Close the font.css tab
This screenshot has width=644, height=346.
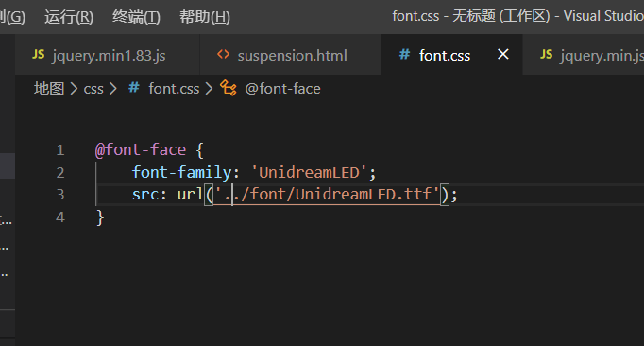coord(502,54)
